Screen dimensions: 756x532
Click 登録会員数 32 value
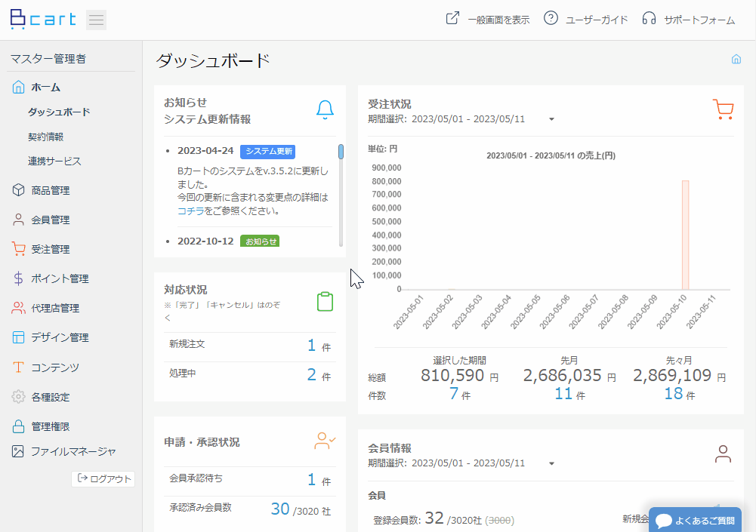coord(434,518)
